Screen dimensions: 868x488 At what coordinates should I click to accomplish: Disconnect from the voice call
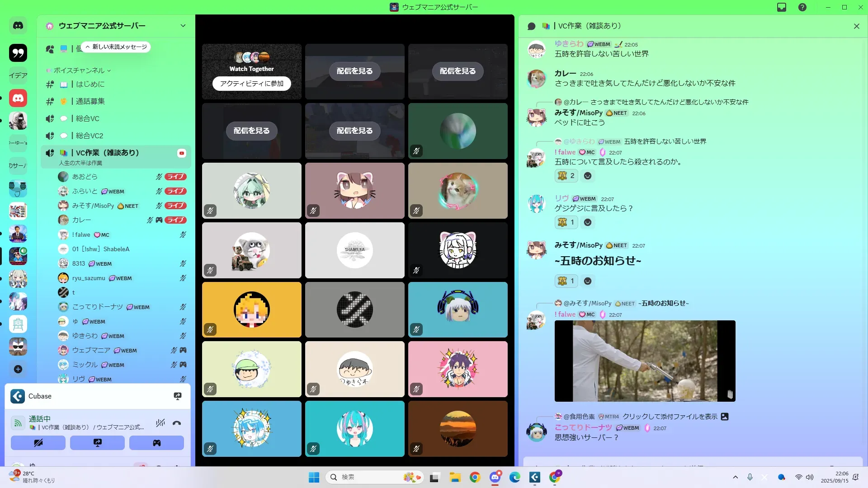click(177, 423)
